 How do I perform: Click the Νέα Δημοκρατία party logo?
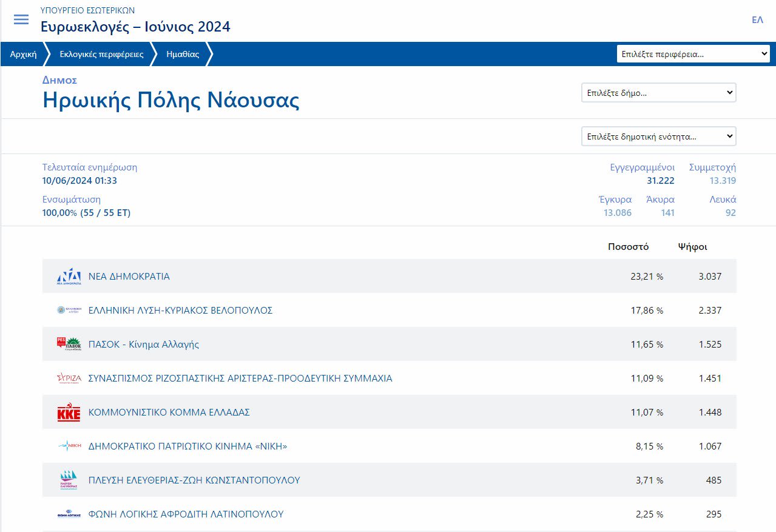69,277
